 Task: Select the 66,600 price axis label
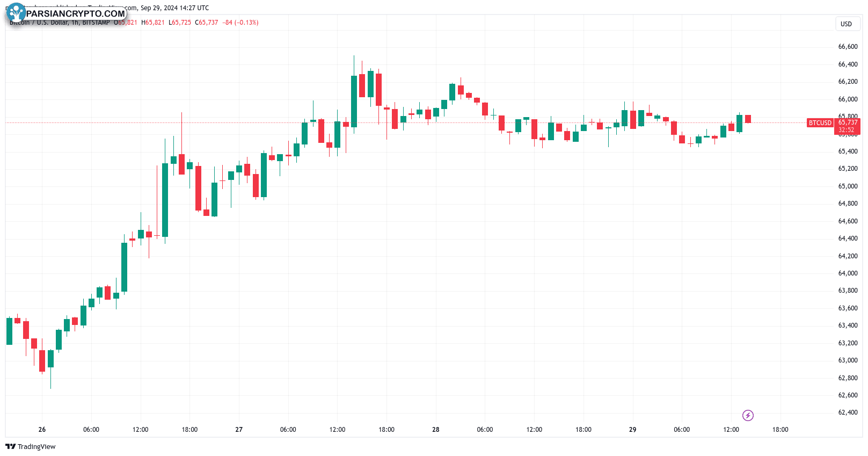(x=848, y=47)
